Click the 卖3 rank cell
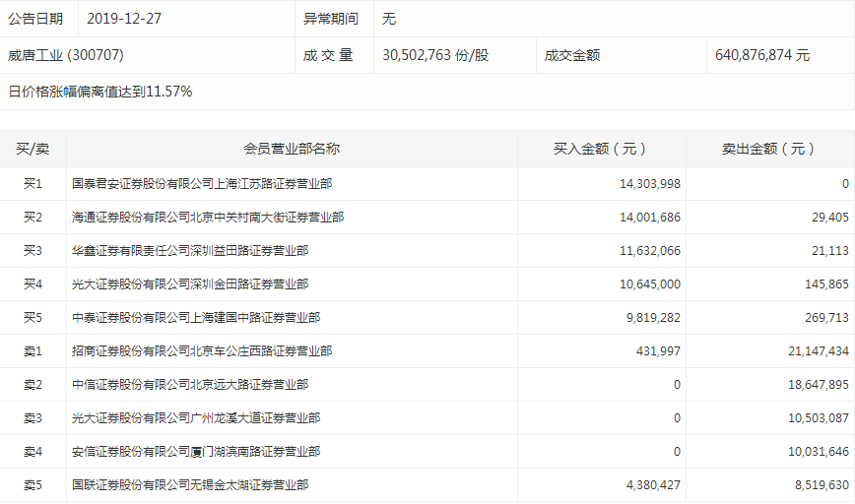The width and height of the screenshot is (855, 504). click(x=33, y=418)
